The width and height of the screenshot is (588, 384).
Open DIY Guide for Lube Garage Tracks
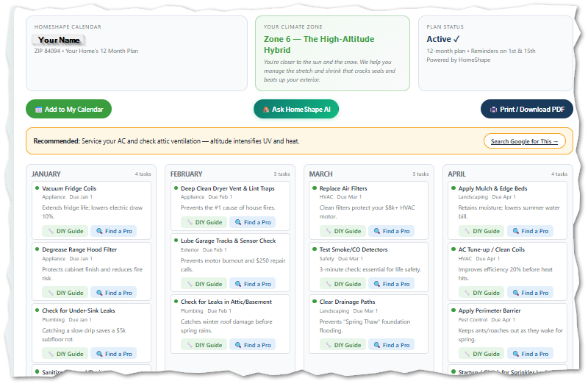pos(204,284)
